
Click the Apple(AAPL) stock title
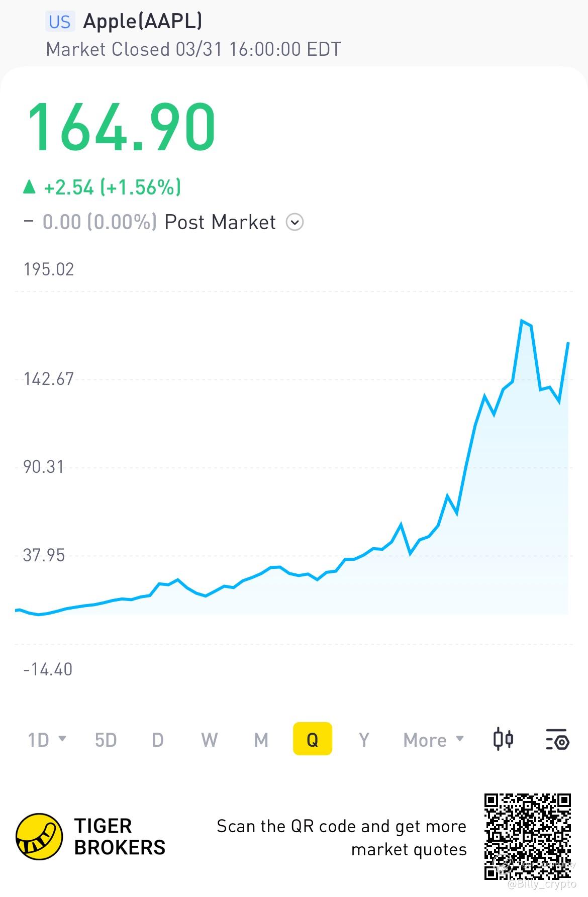tap(143, 21)
